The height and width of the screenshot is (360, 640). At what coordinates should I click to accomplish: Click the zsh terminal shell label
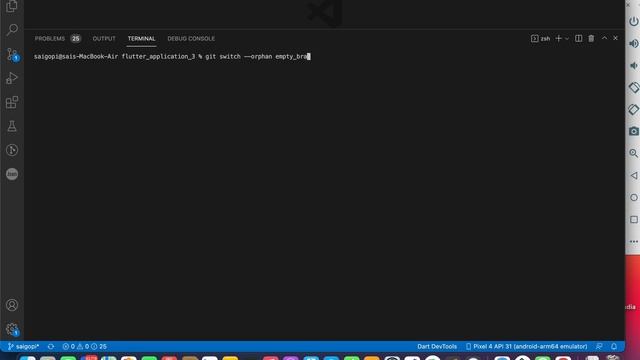tap(540, 38)
